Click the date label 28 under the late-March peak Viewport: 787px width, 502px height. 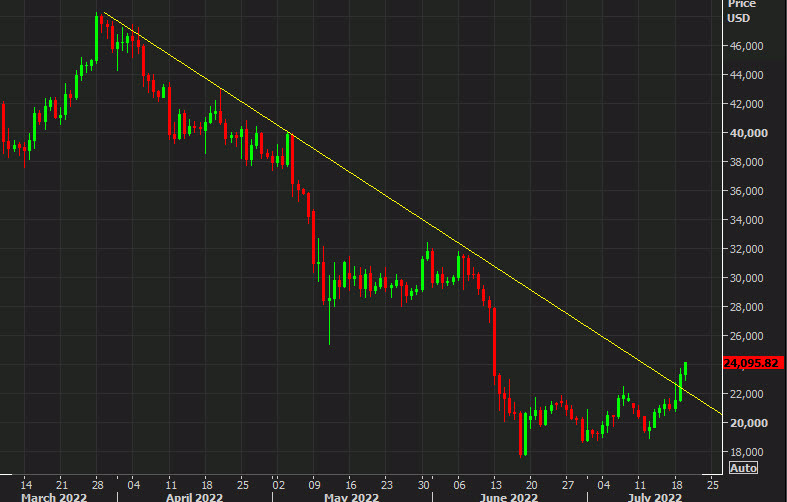point(97,481)
